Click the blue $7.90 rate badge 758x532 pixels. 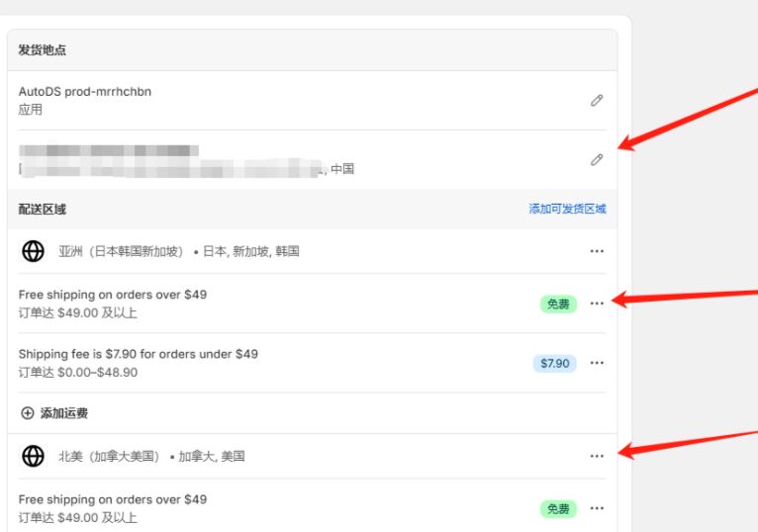coord(554,363)
